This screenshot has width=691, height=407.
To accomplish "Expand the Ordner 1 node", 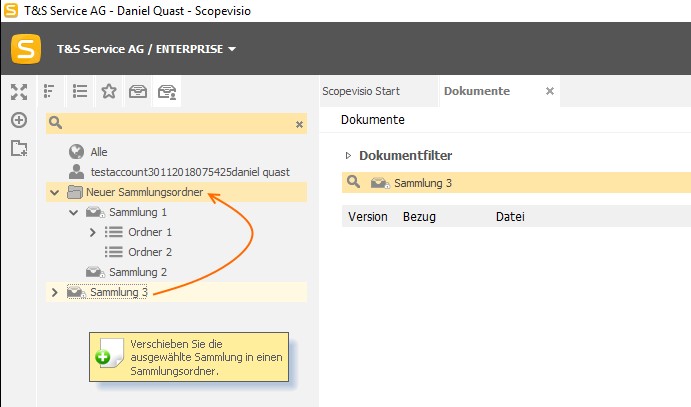I will [93, 232].
